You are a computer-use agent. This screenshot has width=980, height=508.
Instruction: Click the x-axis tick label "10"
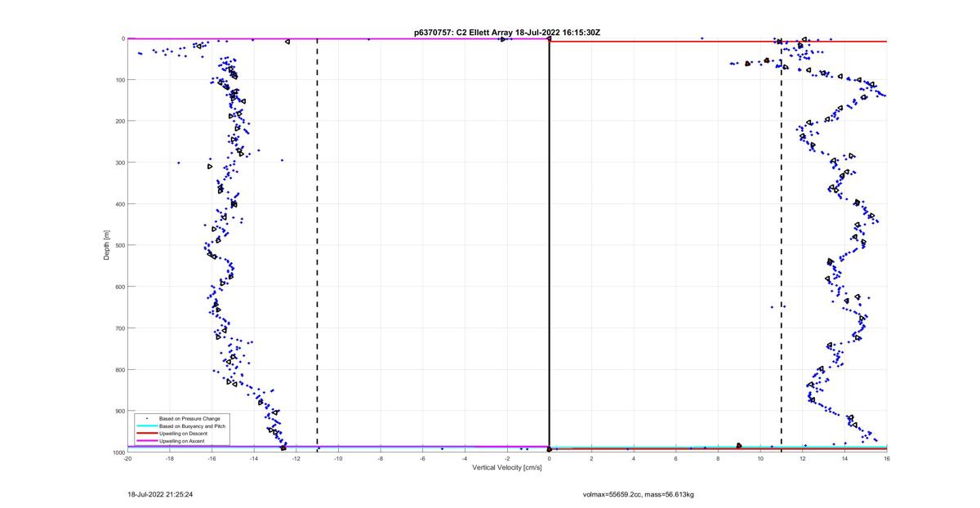pos(760,458)
